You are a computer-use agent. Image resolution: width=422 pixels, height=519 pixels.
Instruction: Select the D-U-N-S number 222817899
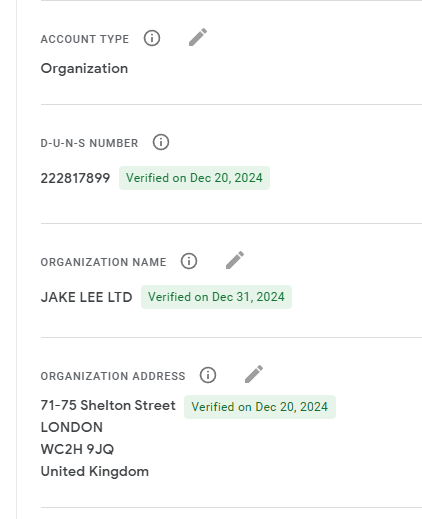pos(75,178)
